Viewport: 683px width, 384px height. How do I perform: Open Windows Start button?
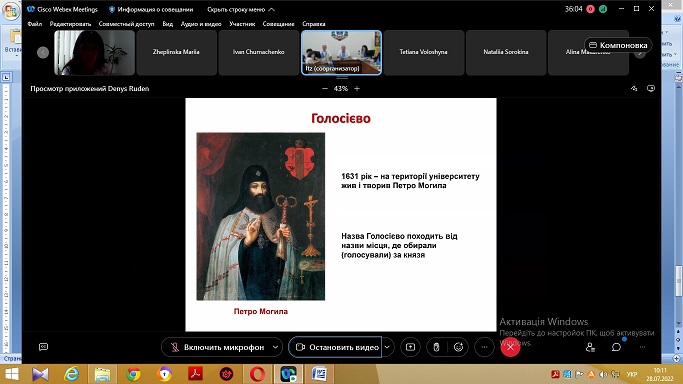(x=12, y=374)
